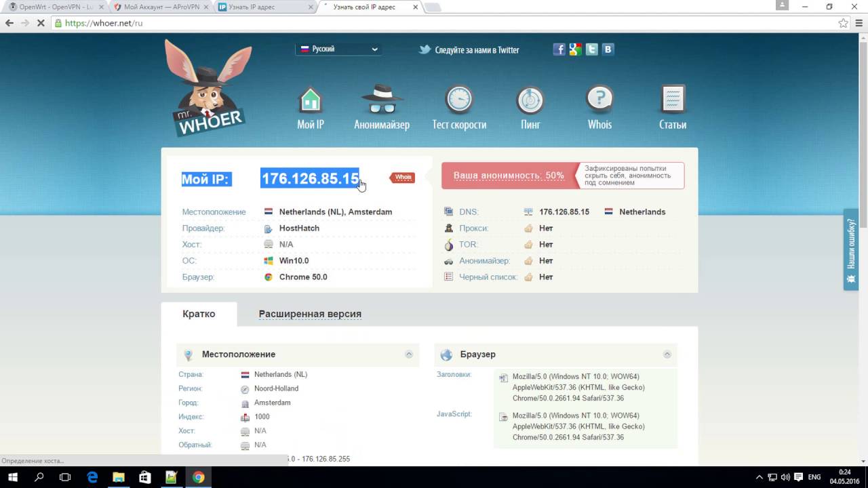
Task: Click the Chrome 50.0 browser value
Action: pos(303,277)
